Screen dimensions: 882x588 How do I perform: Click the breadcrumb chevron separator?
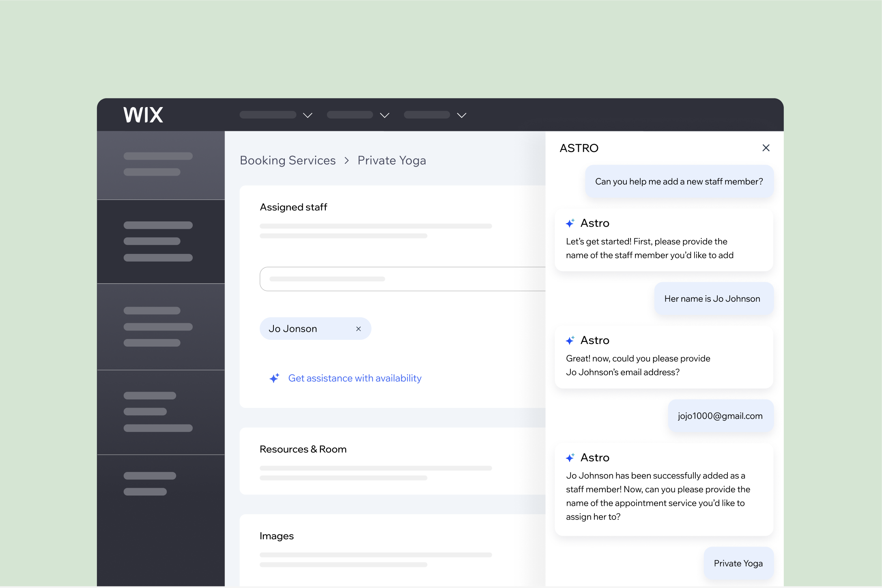click(x=346, y=161)
